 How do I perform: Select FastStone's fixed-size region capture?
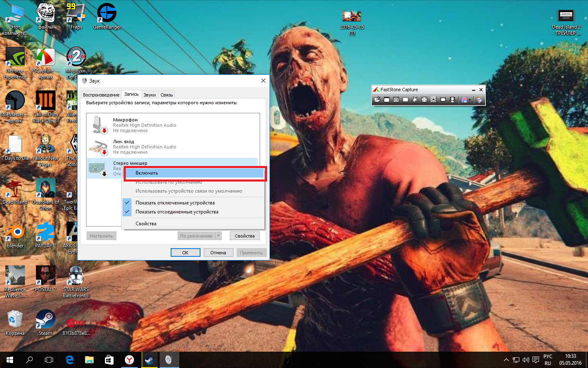(x=443, y=100)
